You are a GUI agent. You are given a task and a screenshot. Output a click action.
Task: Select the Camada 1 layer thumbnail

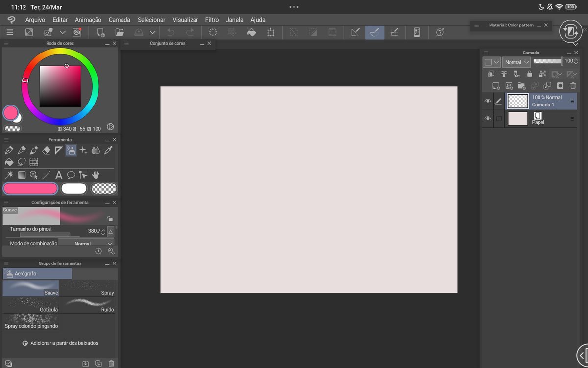point(517,101)
